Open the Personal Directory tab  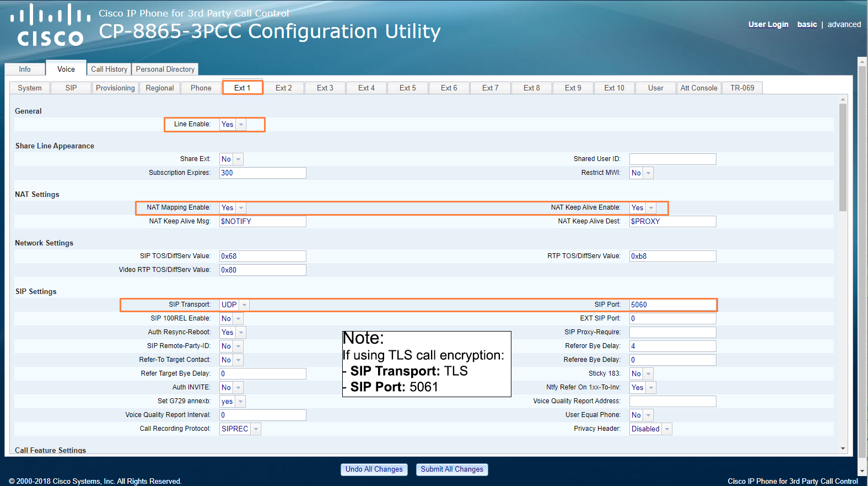coord(165,69)
